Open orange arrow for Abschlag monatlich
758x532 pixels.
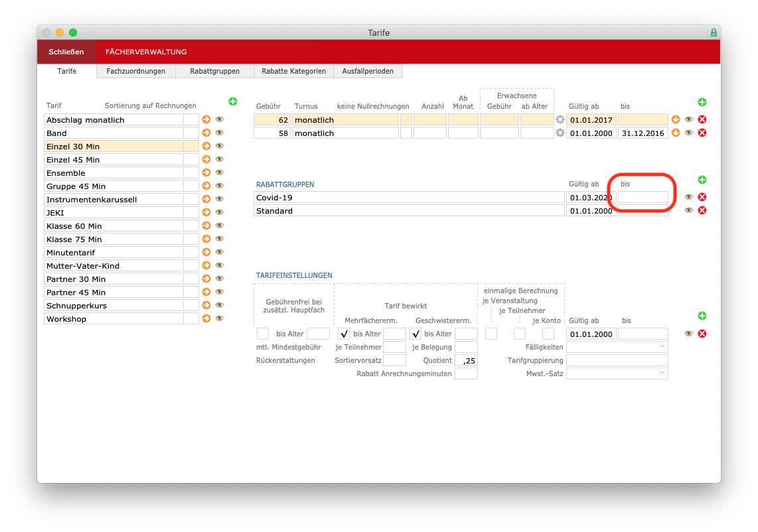206,119
